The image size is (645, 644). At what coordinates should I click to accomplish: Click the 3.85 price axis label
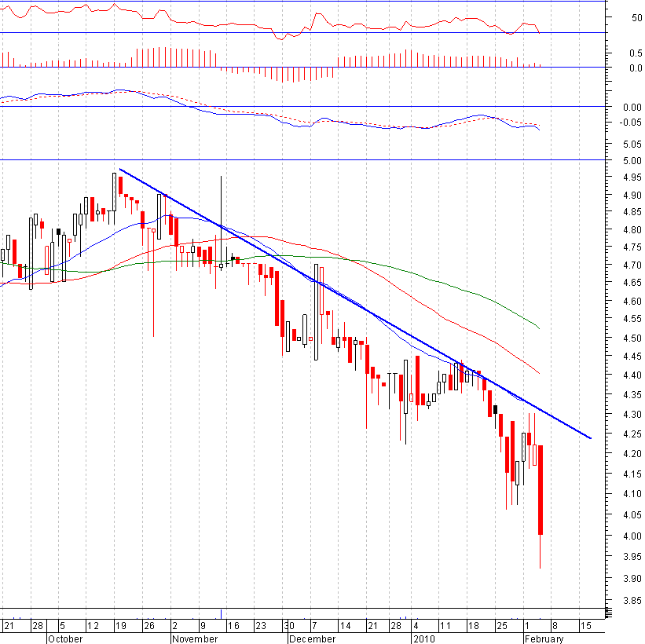(632, 601)
